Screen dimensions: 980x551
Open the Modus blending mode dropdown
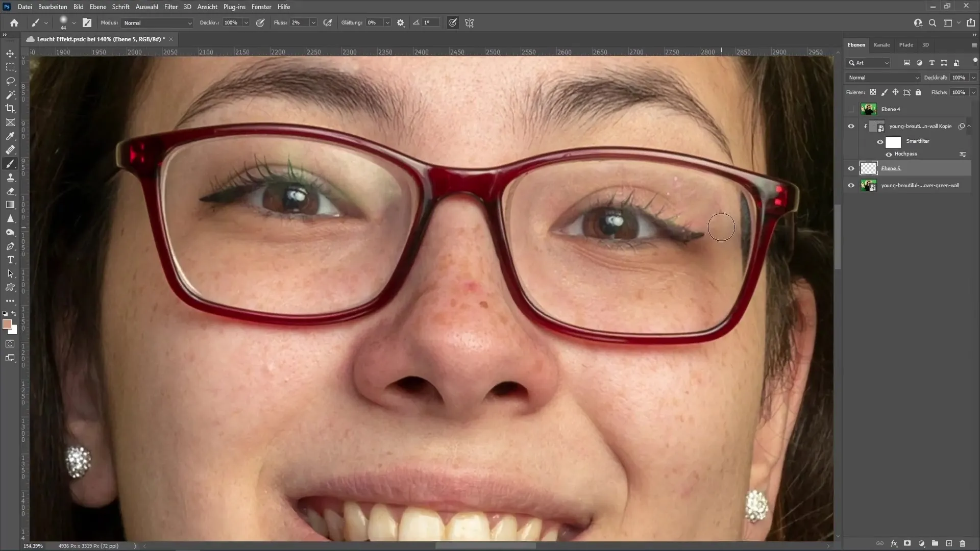(156, 23)
